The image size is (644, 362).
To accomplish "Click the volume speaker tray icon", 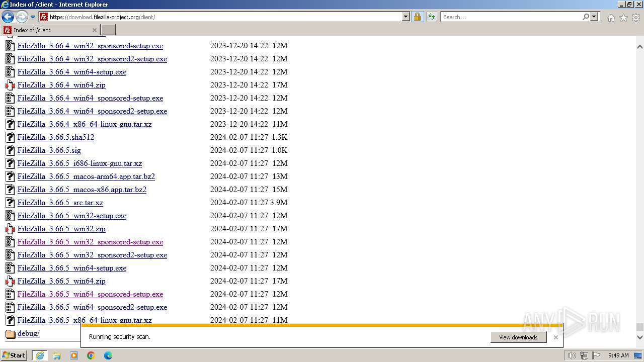I will (572, 355).
